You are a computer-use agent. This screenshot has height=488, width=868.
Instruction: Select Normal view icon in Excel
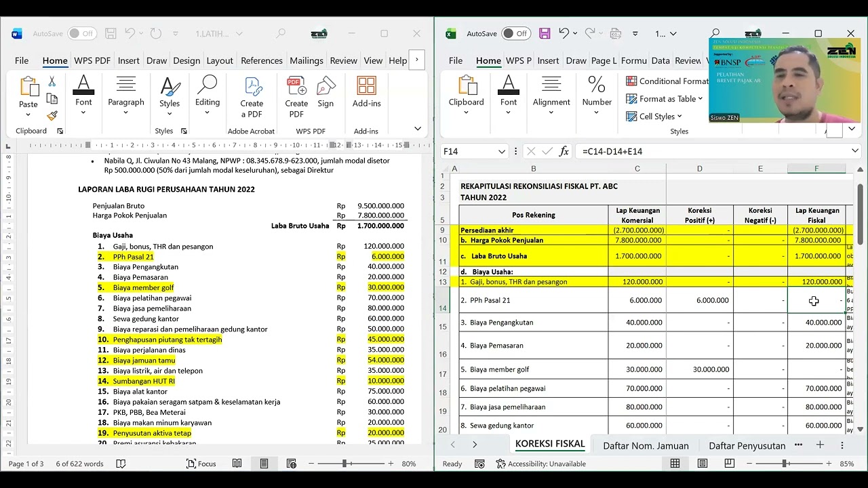tap(675, 464)
